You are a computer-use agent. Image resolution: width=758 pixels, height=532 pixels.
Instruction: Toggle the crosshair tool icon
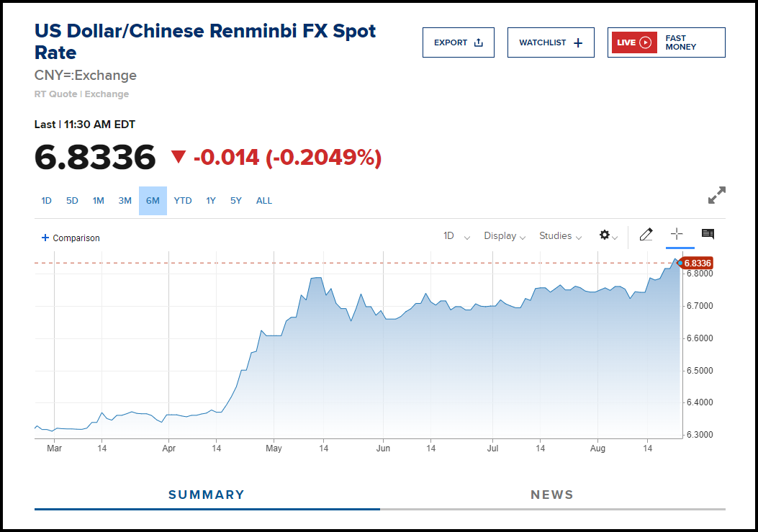tap(677, 234)
